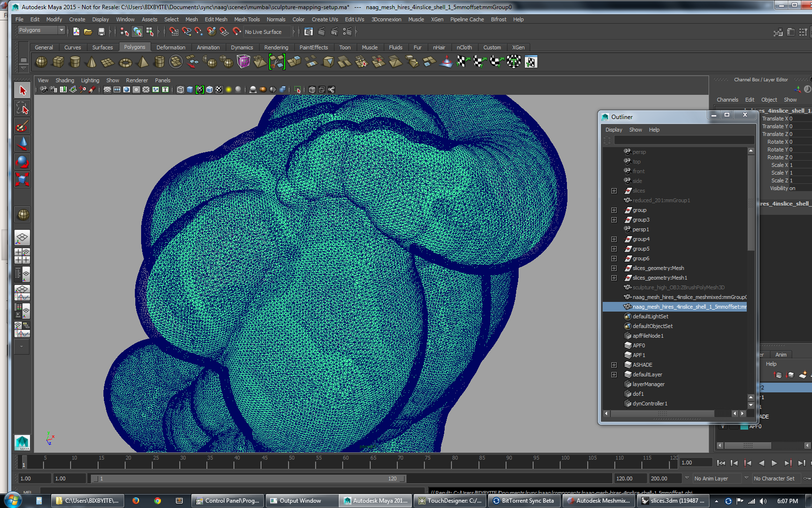This screenshot has width=812, height=508.
Task: Toggle Make Live magnet icon
Action: tap(237, 31)
